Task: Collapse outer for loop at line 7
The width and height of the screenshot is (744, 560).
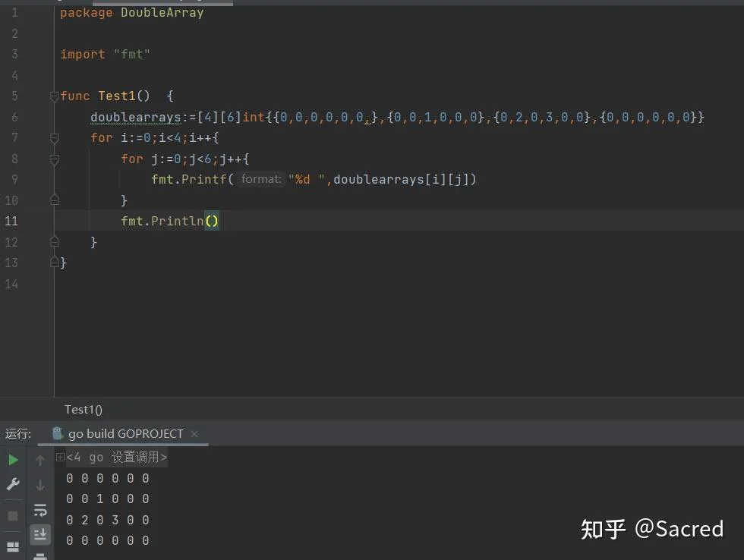Action: [x=54, y=138]
